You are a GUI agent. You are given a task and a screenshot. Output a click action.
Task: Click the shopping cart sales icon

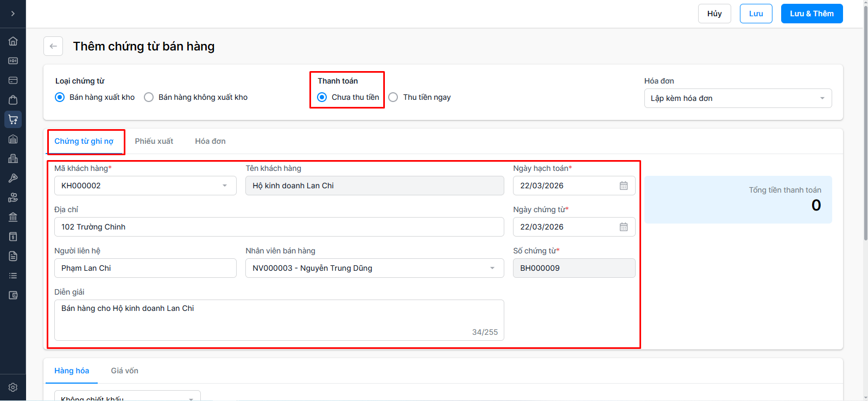(13, 119)
